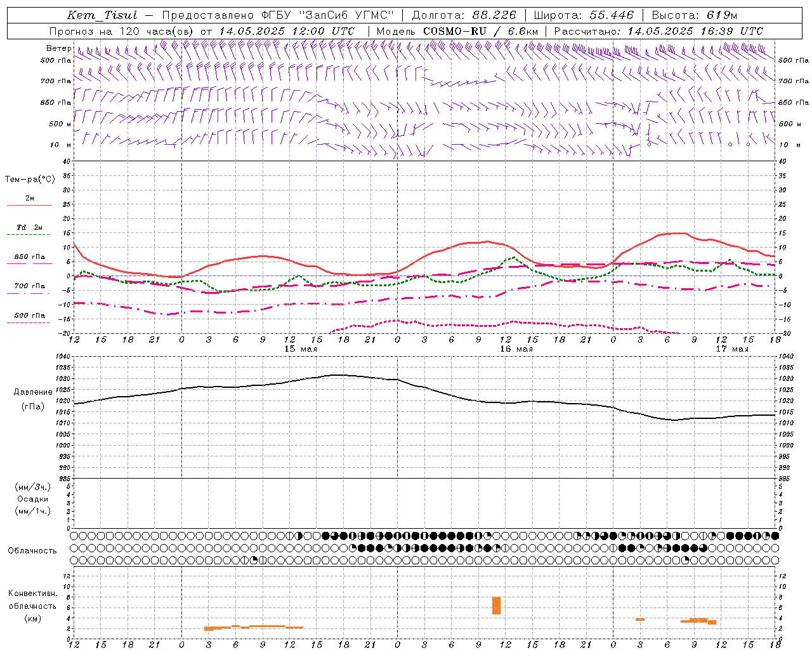Click the Осадки precipitation label
Image resolution: width=812 pixels, height=650 pixels.
click(33, 499)
